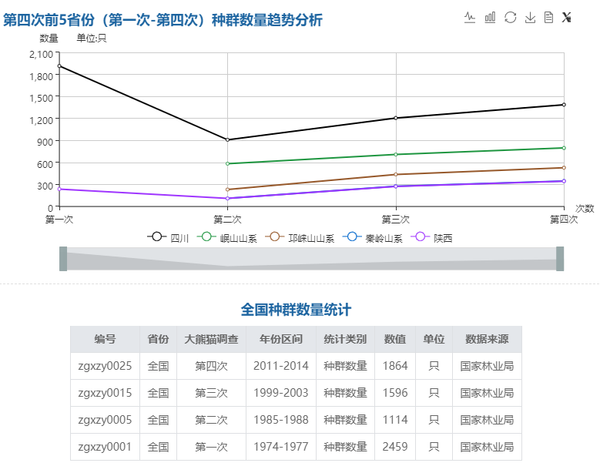This screenshot has height=473, width=600.
Task: Download chart as image
Action: (x=529, y=17)
